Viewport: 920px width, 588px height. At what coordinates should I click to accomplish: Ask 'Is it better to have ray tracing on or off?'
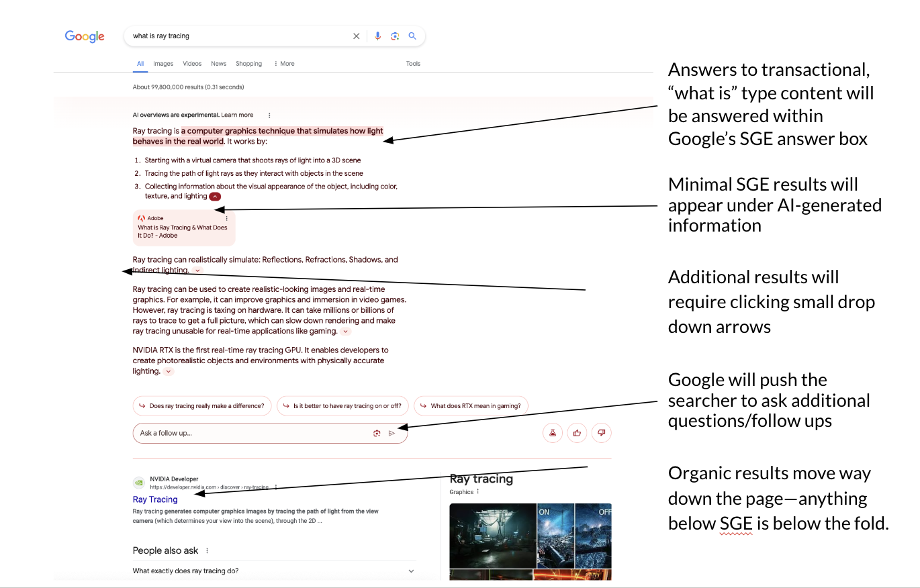pos(342,406)
